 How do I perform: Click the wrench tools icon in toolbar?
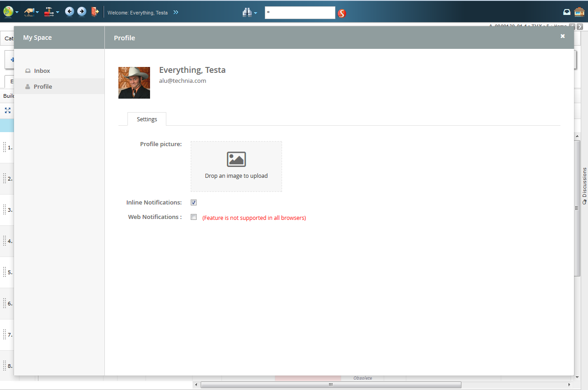point(49,12)
